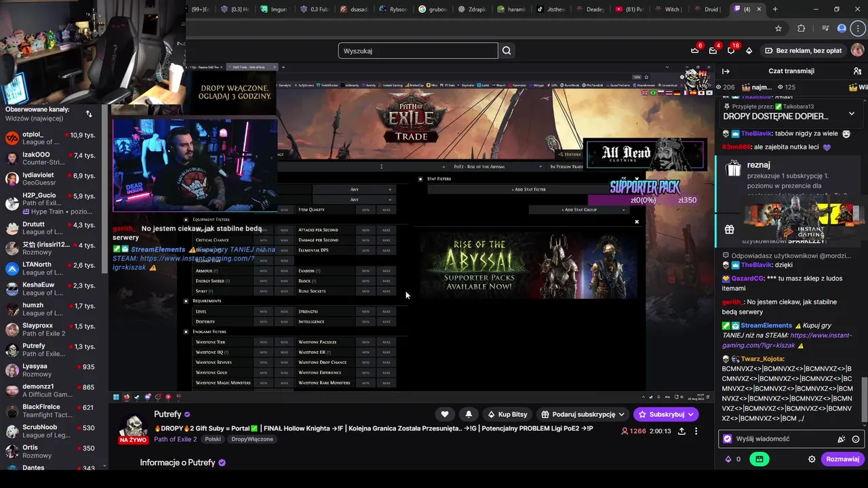Screen dimensions: 868x488
Task: Click Putrefy channel name title
Action: [x=167, y=414]
